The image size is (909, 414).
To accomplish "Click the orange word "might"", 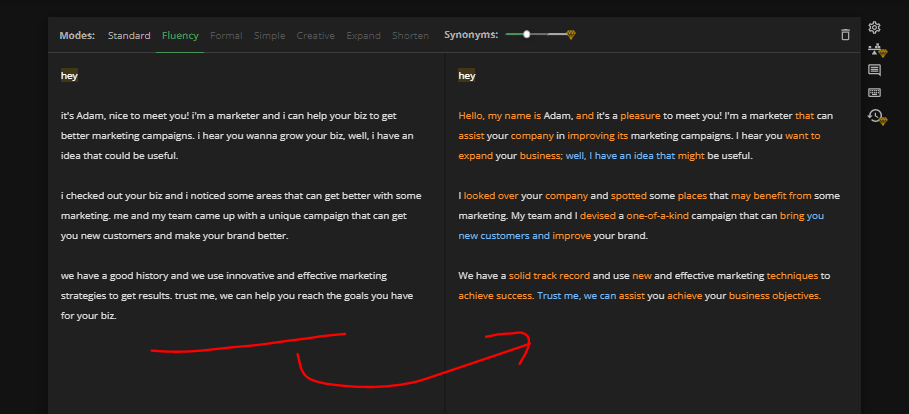I will [x=691, y=156].
